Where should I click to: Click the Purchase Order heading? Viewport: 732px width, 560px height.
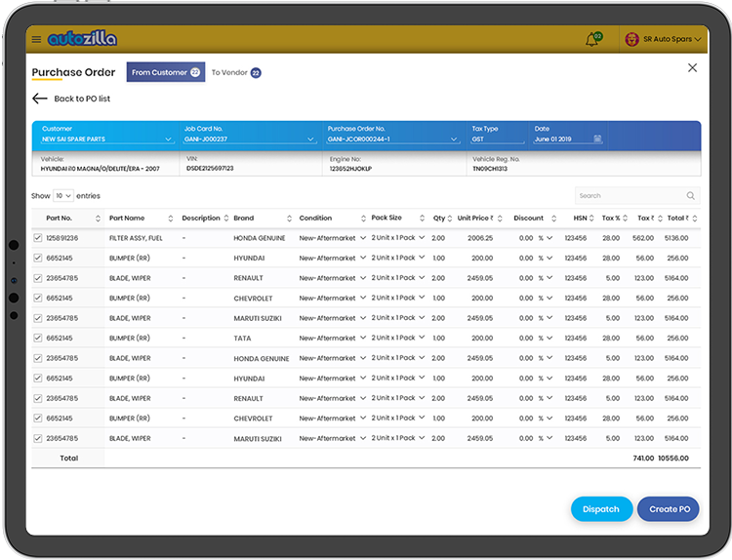pyautogui.click(x=73, y=72)
